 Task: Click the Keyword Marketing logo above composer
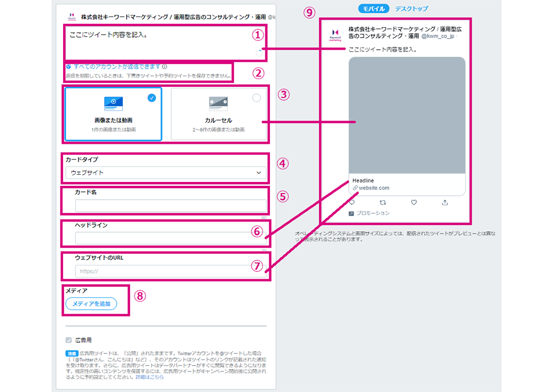pyautogui.click(x=71, y=17)
